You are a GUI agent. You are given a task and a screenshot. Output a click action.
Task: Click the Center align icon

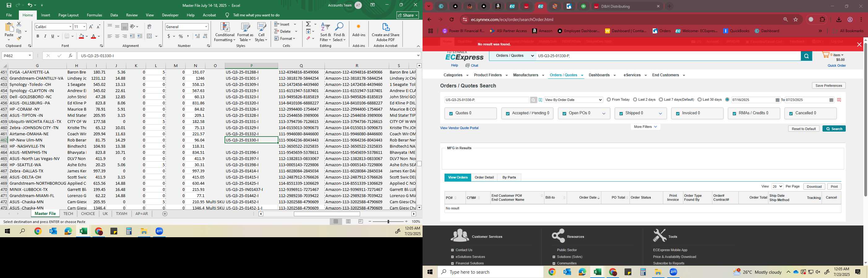[x=117, y=36]
